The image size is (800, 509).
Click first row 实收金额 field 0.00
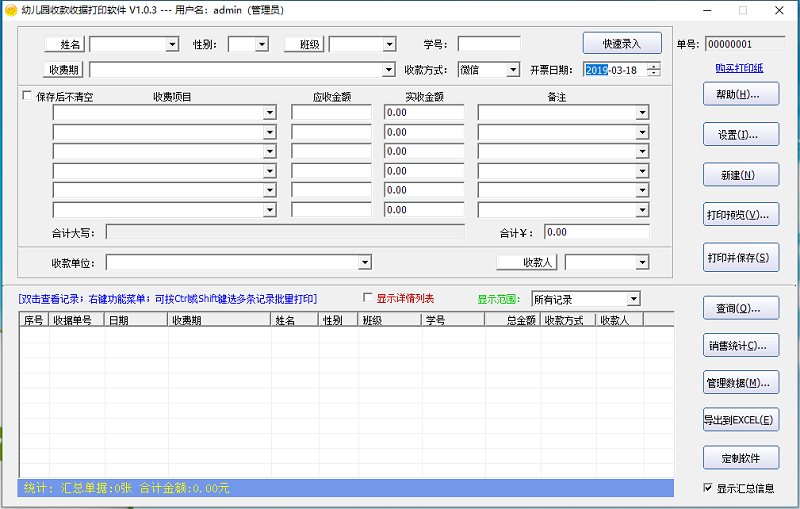pyautogui.click(x=424, y=112)
